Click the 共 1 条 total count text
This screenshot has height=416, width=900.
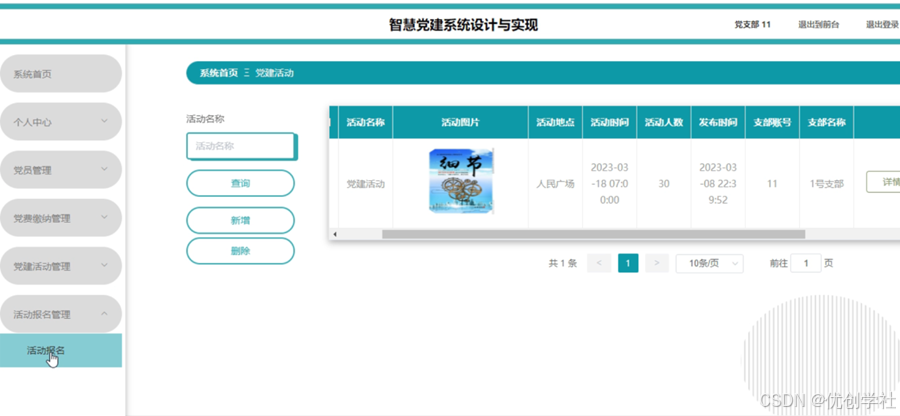coord(562,263)
